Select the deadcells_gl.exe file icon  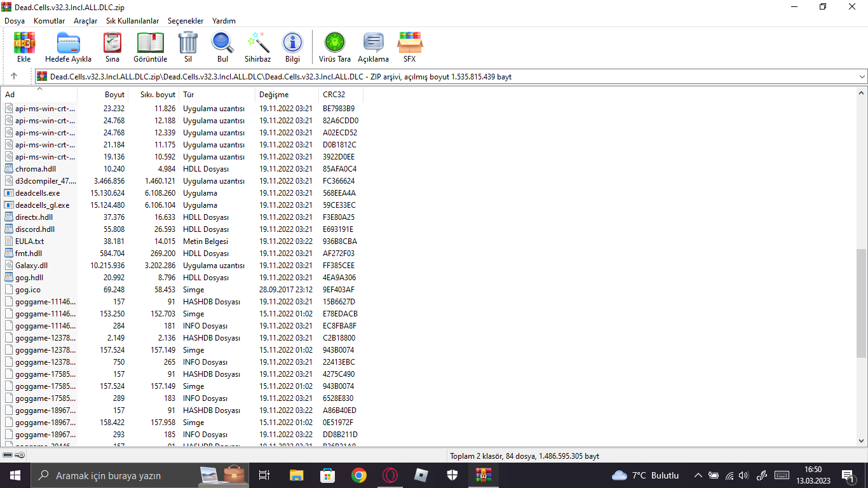[x=9, y=205]
